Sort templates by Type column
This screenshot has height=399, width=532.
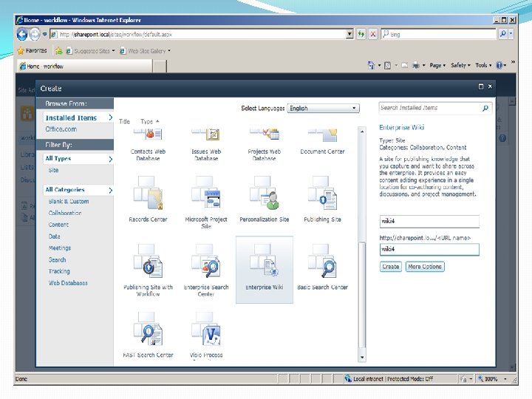coord(149,121)
